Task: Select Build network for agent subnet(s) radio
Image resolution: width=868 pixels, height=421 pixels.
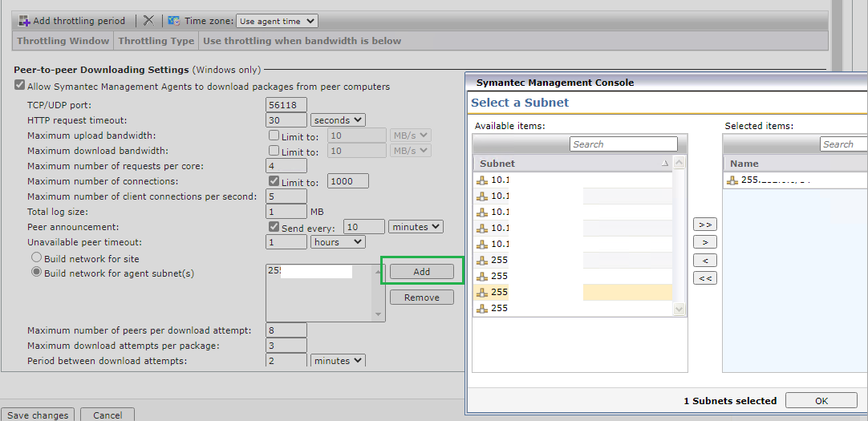Action: coord(37,272)
